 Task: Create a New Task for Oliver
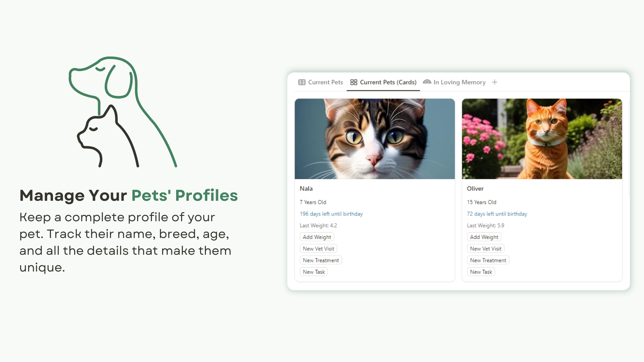click(x=481, y=272)
